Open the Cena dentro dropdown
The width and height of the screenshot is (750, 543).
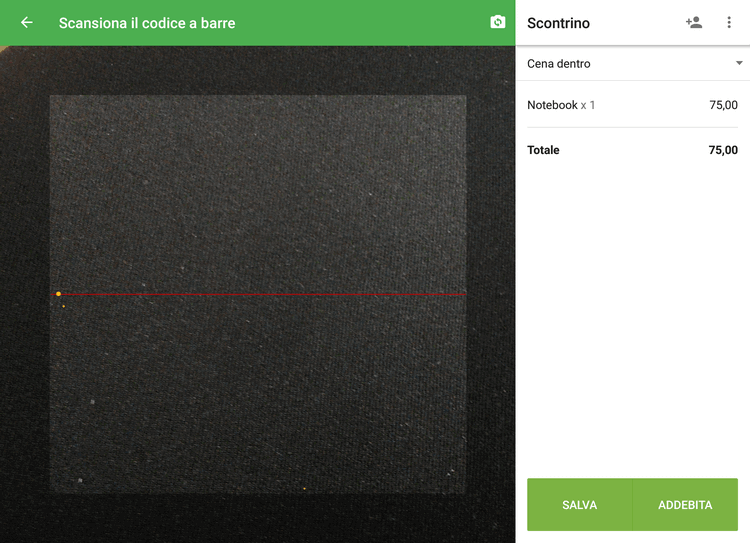pyautogui.click(x=633, y=64)
